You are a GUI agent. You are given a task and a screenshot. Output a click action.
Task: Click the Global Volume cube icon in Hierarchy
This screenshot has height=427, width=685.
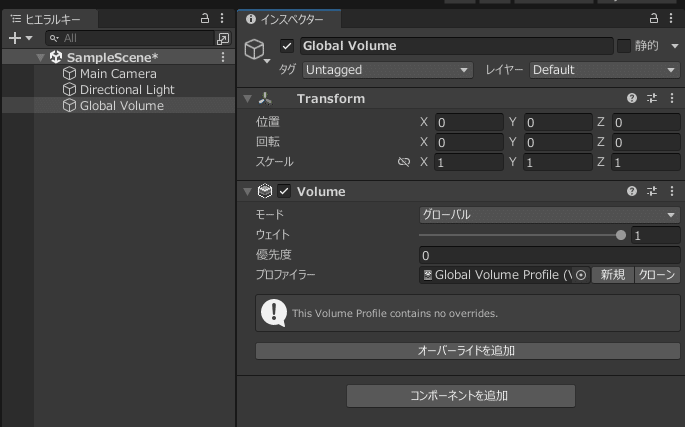click(x=69, y=105)
